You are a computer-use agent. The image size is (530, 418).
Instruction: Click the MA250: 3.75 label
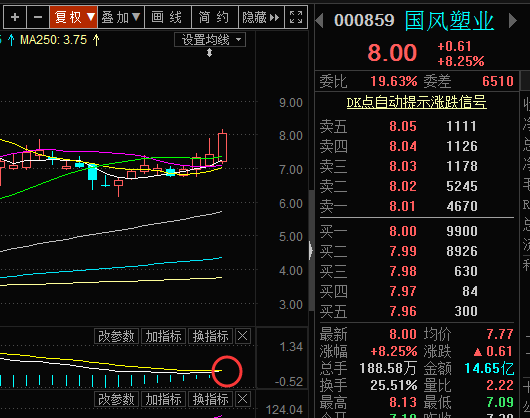click(x=53, y=40)
